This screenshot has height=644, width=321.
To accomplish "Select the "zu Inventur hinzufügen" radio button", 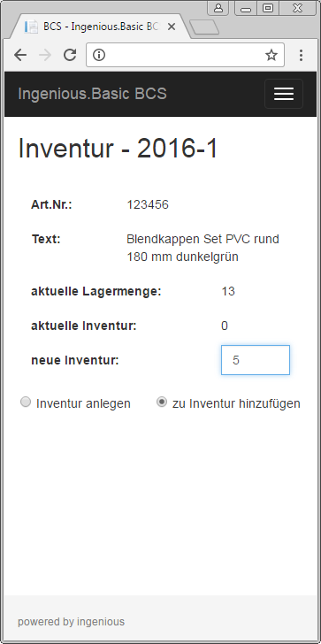I will click(162, 402).
